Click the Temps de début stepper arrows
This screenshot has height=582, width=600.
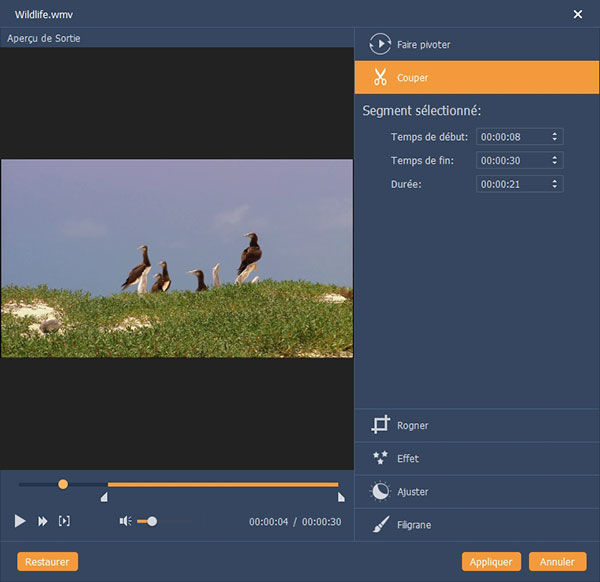click(555, 136)
